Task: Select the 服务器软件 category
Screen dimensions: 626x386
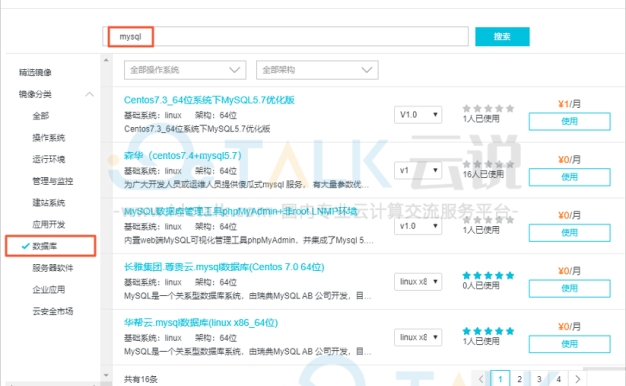Action: click(x=53, y=268)
